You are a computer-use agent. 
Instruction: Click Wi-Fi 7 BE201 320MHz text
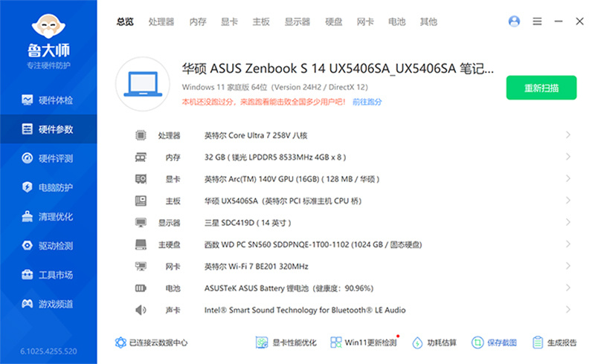click(257, 266)
